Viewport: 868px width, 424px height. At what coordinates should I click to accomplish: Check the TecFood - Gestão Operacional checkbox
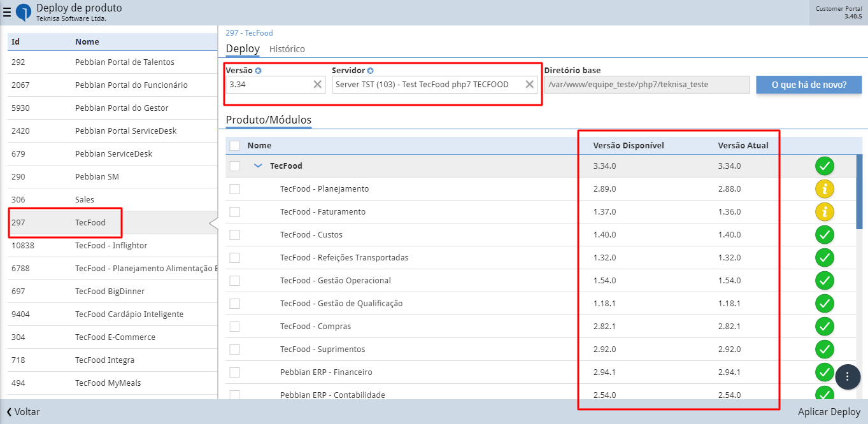[x=235, y=281]
